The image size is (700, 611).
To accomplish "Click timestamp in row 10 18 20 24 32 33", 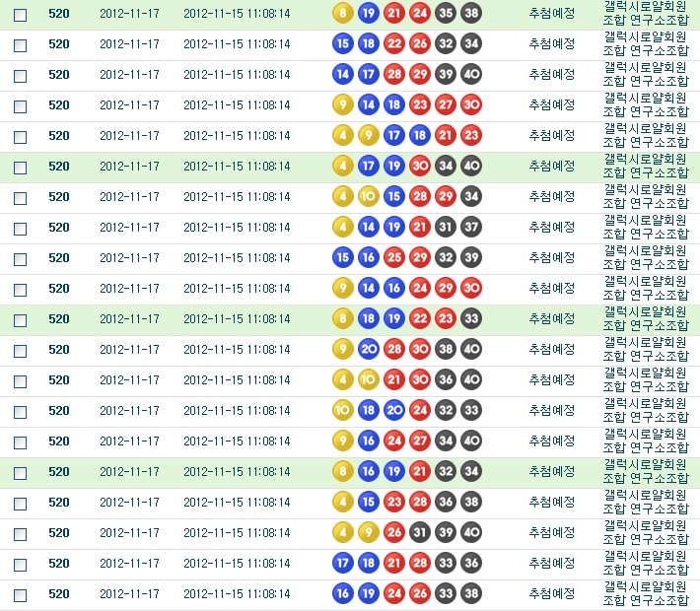I will (x=237, y=411).
